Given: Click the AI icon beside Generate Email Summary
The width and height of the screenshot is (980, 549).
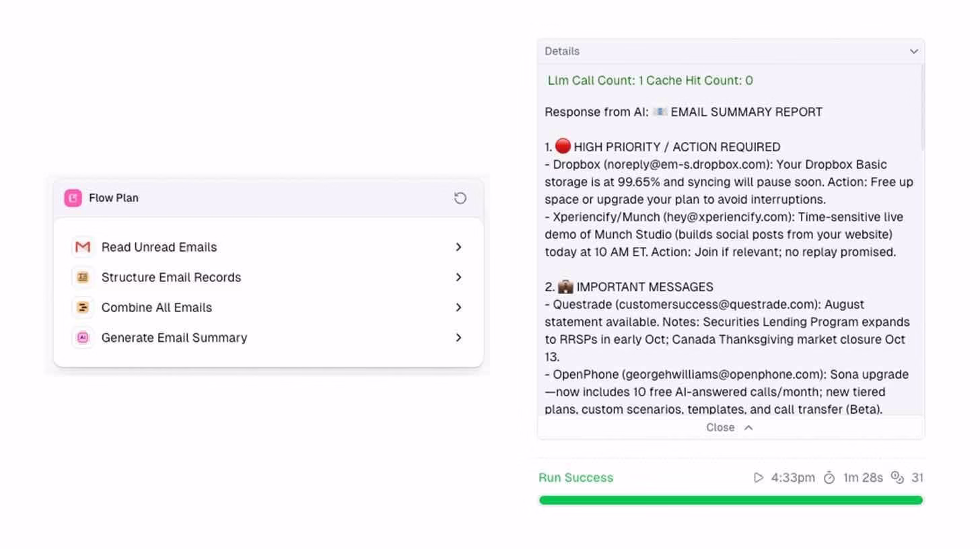Looking at the screenshot, I should (x=83, y=338).
